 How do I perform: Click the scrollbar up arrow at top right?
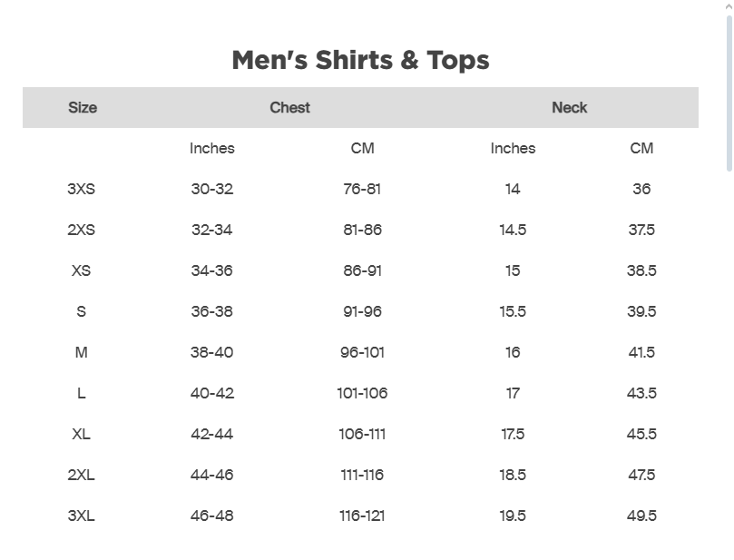729,6
